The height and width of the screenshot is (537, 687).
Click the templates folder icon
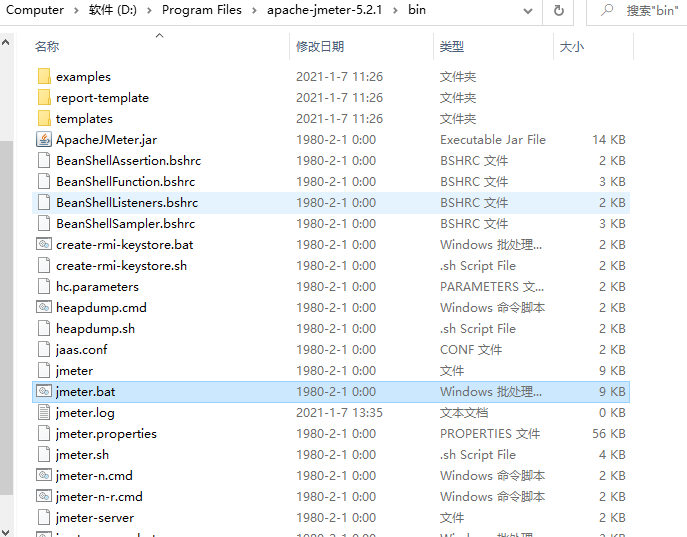coord(44,118)
